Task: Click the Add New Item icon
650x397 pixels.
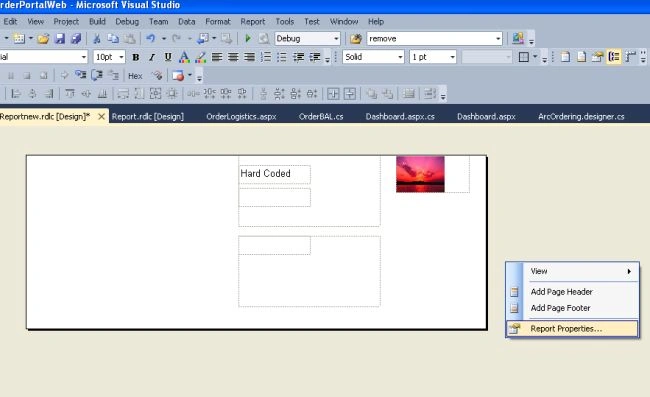Action: [19, 39]
